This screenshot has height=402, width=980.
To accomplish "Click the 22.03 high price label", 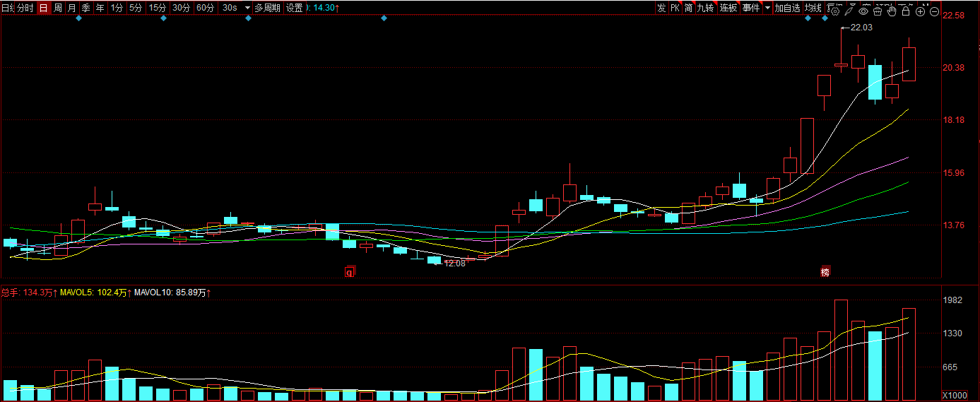I will [862, 28].
